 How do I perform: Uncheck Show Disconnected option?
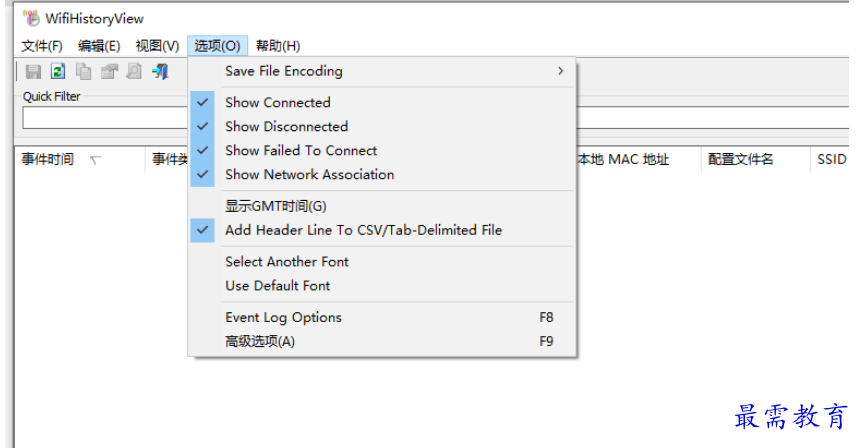click(286, 126)
